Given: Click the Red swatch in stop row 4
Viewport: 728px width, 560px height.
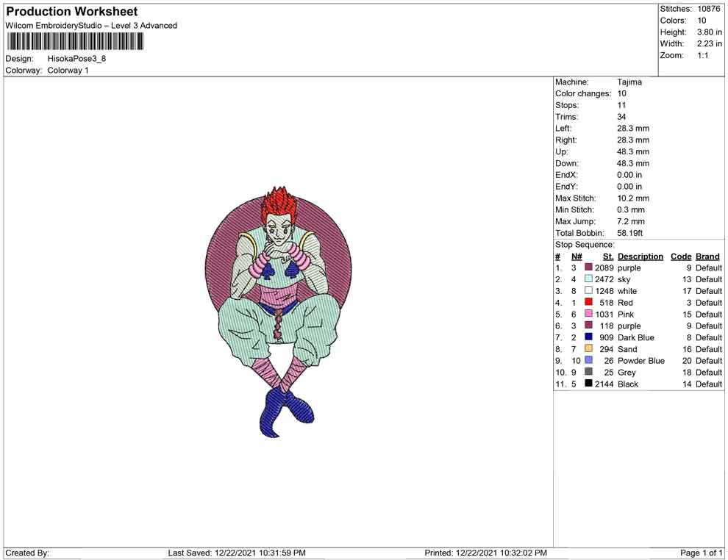Looking at the screenshot, I should pyautogui.click(x=588, y=302).
